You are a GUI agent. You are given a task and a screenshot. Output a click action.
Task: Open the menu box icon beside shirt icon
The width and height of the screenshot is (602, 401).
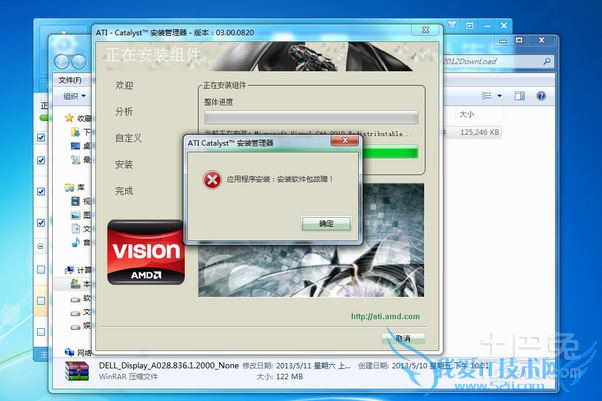click(x=469, y=25)
